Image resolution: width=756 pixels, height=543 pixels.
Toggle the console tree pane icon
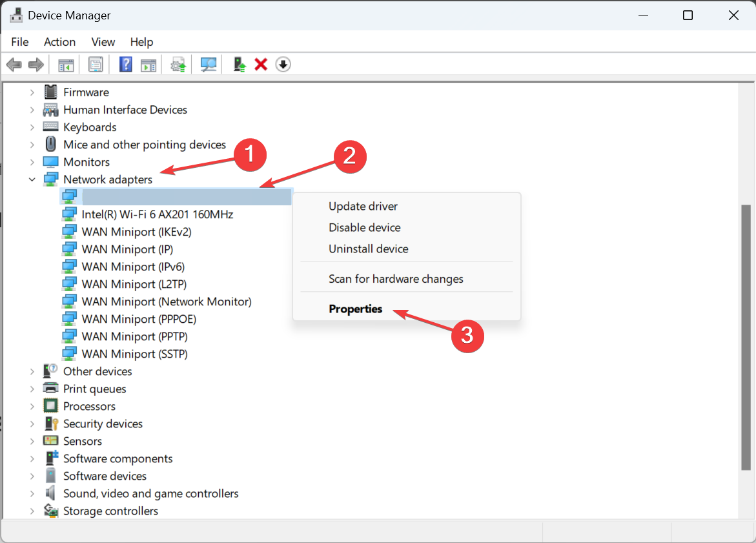click(66, 65)
